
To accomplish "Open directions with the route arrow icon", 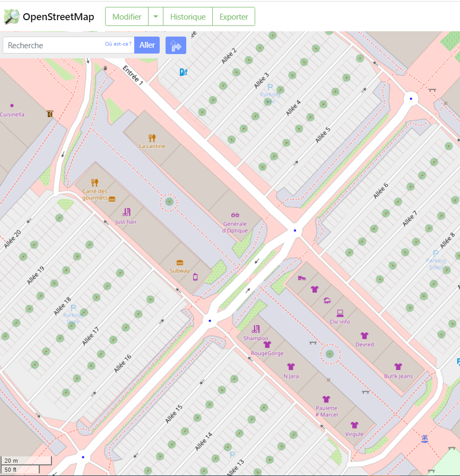I will [x=176, y=46].
